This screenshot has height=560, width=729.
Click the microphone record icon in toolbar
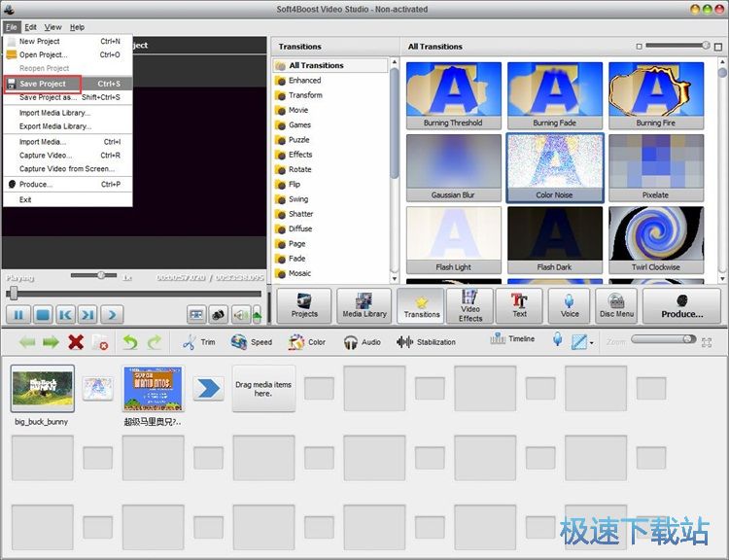tap(558, 339)
